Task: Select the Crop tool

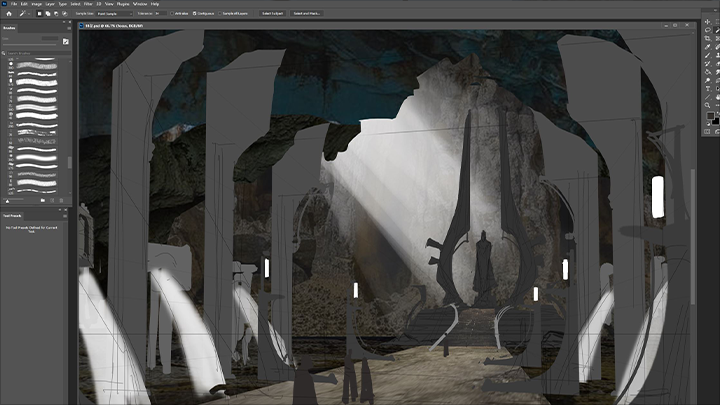Action: [708, 39]
